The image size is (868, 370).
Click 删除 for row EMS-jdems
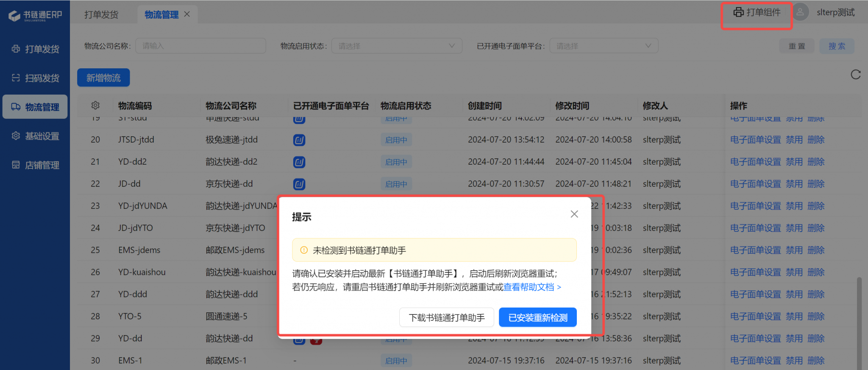click(x=816, y=250)
